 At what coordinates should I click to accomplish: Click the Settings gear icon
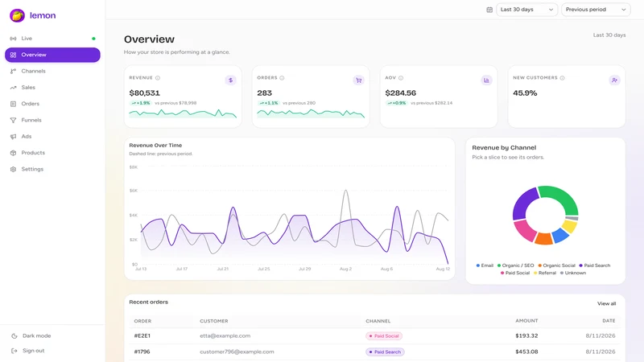click(x=13, y=169)
